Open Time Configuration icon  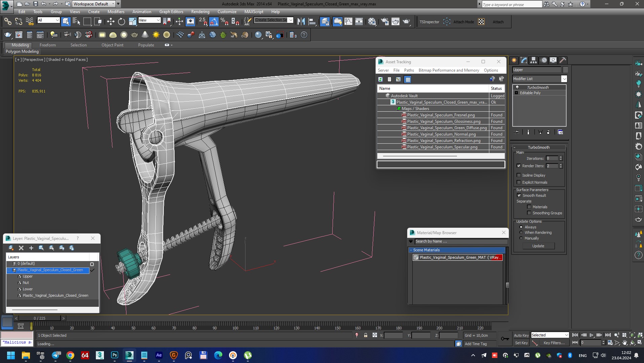tap(610, 343)
